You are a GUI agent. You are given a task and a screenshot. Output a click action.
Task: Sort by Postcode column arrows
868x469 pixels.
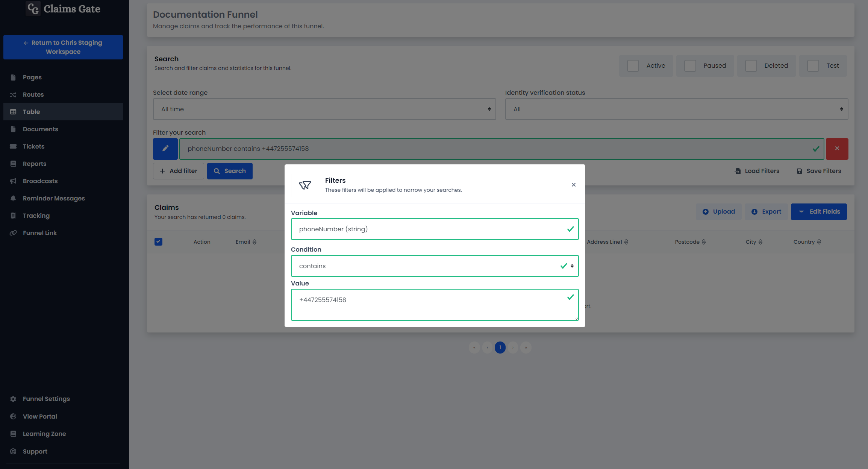click(x=704, y=242)
